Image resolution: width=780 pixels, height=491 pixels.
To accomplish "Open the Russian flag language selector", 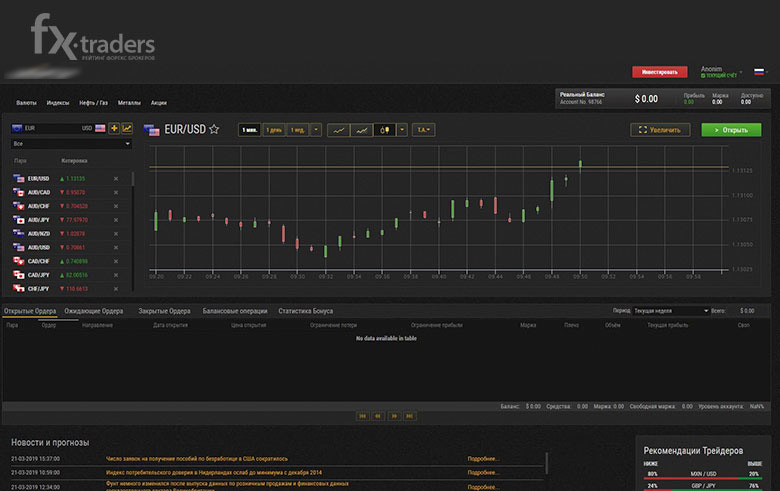I will [x=759, y=72].
